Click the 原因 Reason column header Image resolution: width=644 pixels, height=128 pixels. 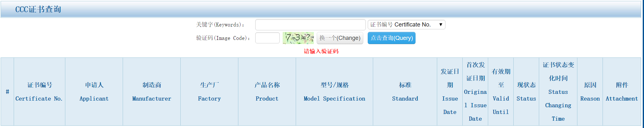tap(590, 92)
